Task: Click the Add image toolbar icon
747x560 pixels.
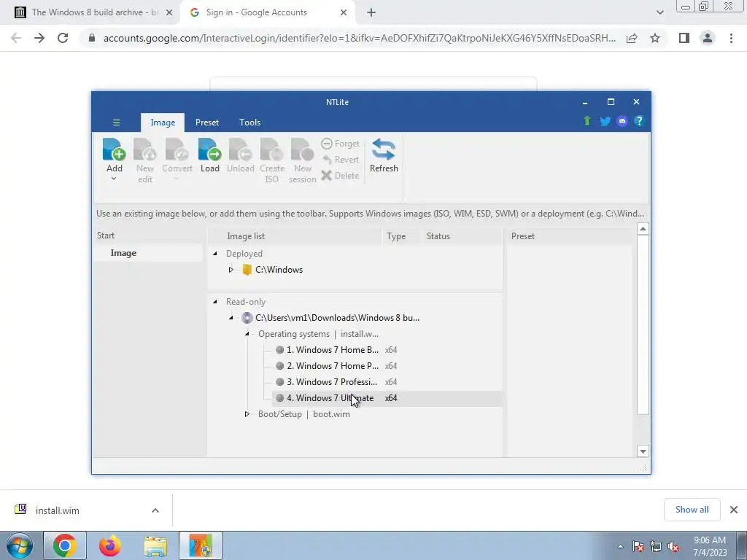Action: tap(114, 149)
